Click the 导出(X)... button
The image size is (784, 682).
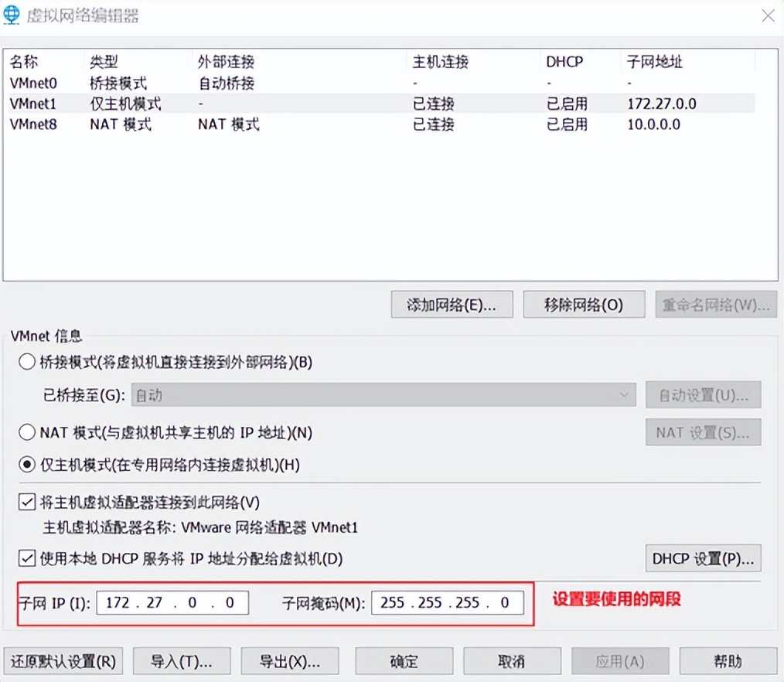coord(290,661)
